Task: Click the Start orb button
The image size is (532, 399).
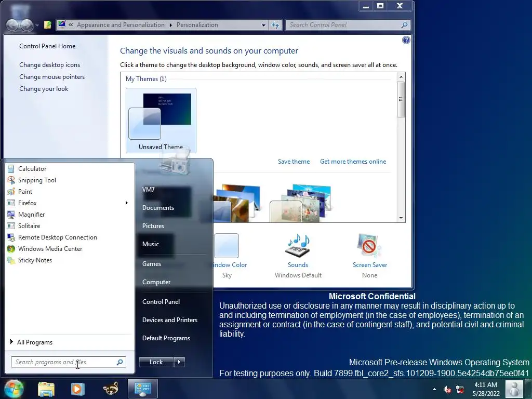Action: [14, 389]
